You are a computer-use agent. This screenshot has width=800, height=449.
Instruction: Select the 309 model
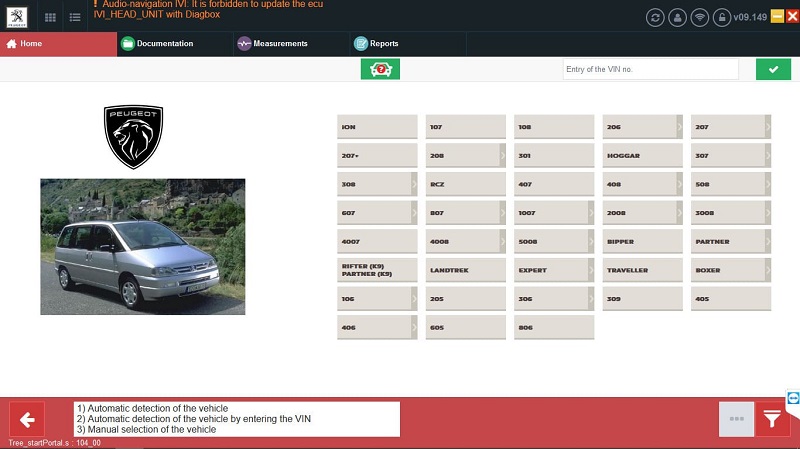coord(642,298)
